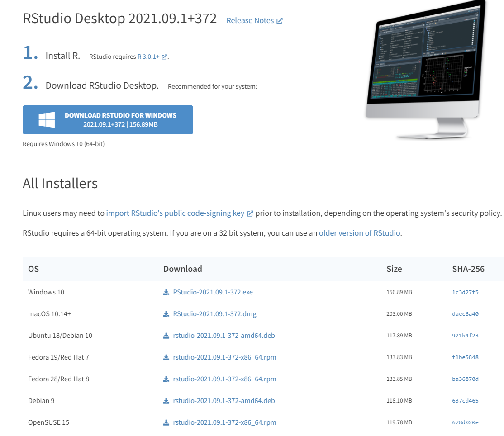Click download icon in Debian 9 row

(166, 401)
